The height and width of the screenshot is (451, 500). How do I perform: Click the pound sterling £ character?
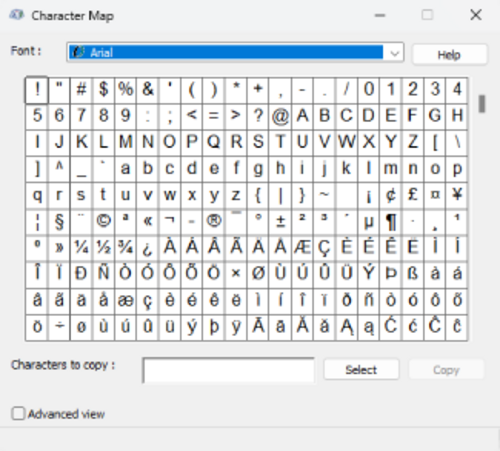[412, 194]
